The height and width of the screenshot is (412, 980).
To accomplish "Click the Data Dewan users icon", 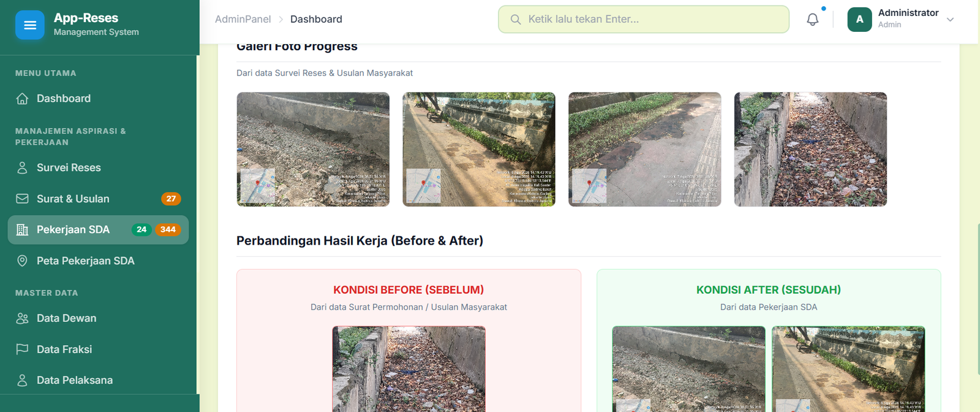I will tap(22, 318).
